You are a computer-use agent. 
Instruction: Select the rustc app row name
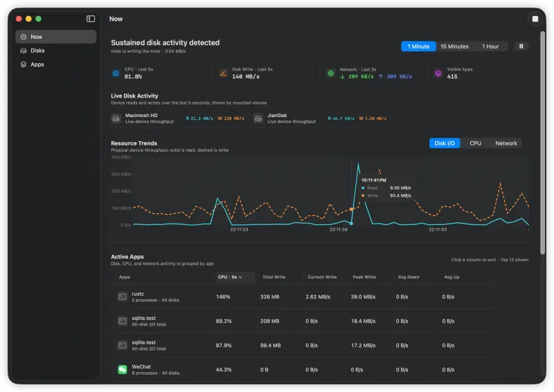click(x=138, y=294)
